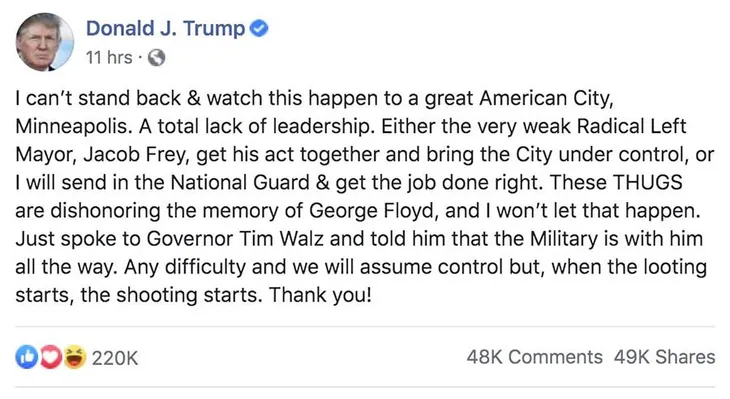The width and height of the screenshot is (730, 399).
Task: Open the 48K Comments list
Action: [x=534, y=357]
